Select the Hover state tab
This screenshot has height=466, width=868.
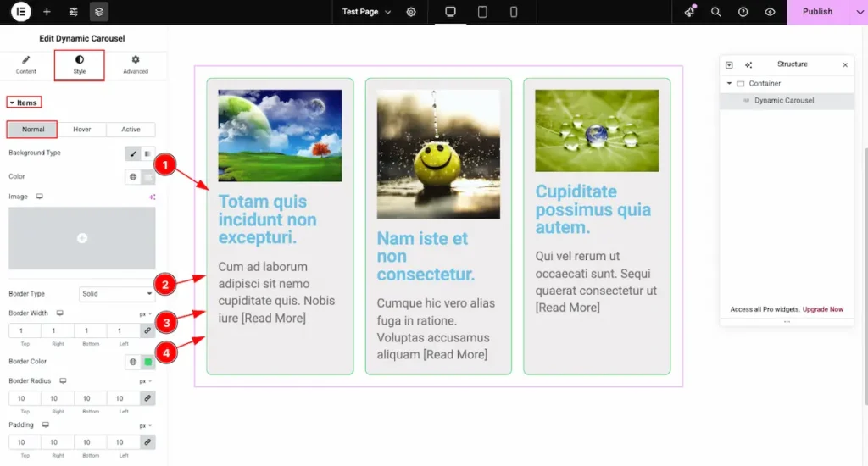pos(81,130)
